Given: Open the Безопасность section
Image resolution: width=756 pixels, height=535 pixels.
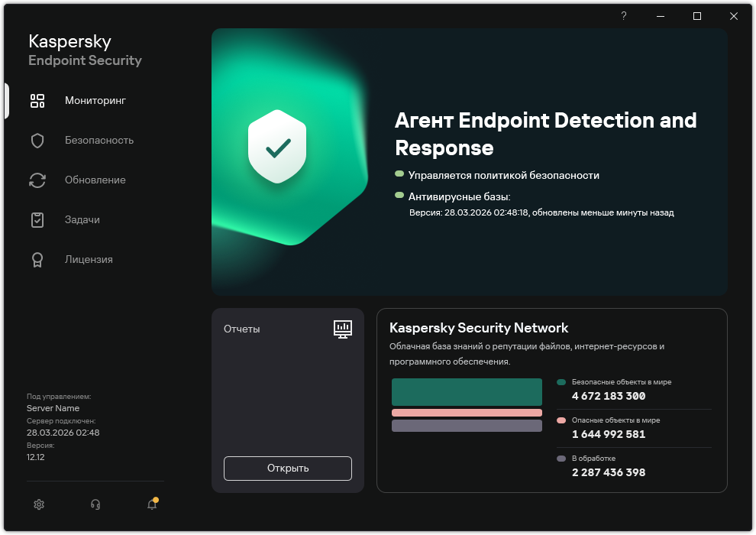Looking at the screenshot, I should tap(99, 141).
